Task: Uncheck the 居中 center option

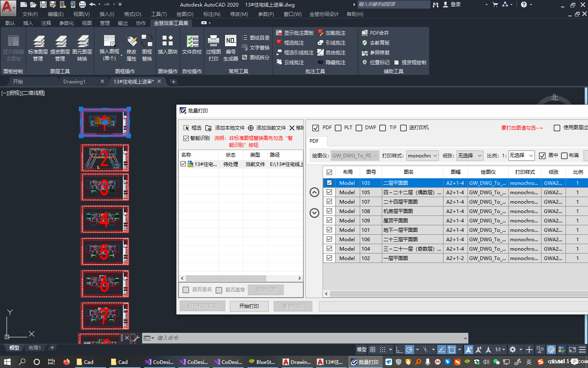Action: point(542,156)
